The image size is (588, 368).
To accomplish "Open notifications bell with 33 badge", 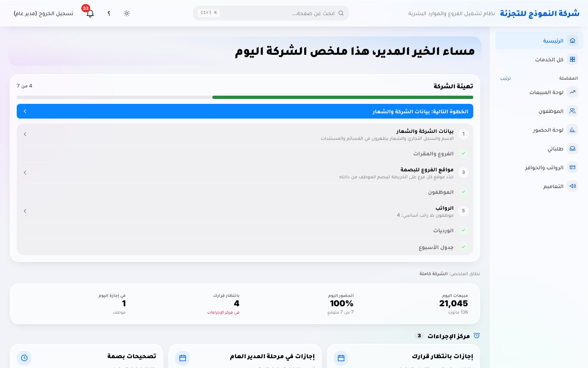I will [x=90, y=13].
